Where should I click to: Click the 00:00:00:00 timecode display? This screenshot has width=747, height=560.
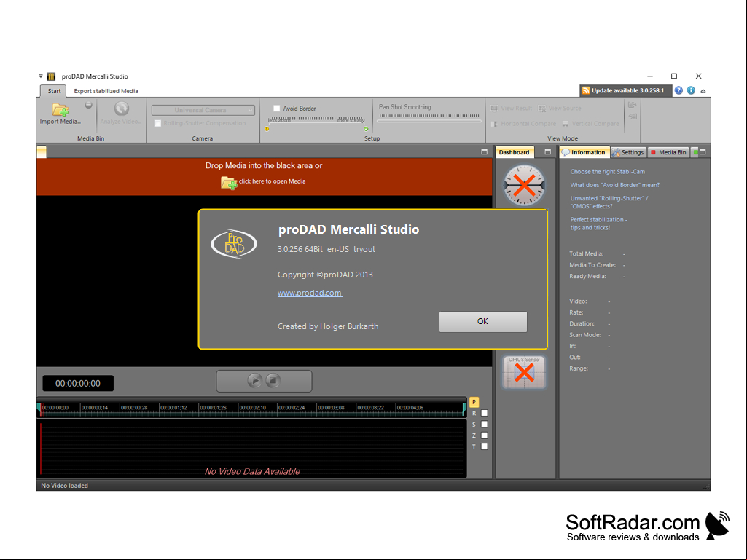(x=78, y=383)
